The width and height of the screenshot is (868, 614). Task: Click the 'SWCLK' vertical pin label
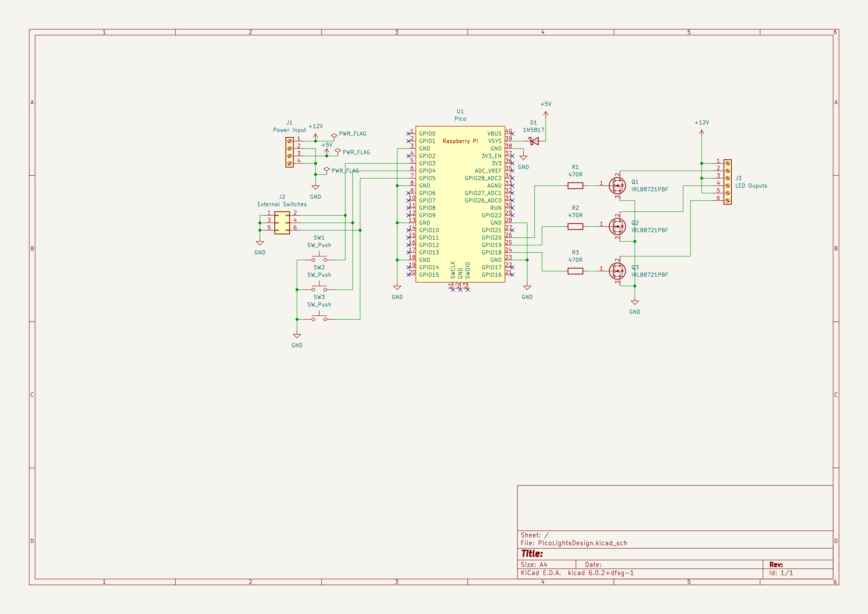click(453, 270)
